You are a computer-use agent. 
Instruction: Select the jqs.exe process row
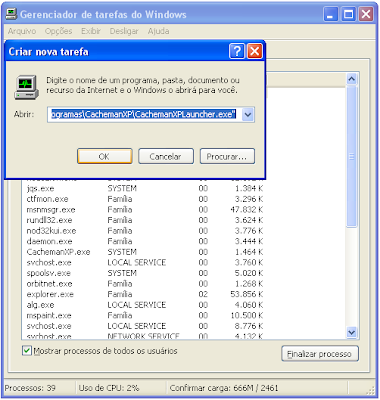[145, 189]
